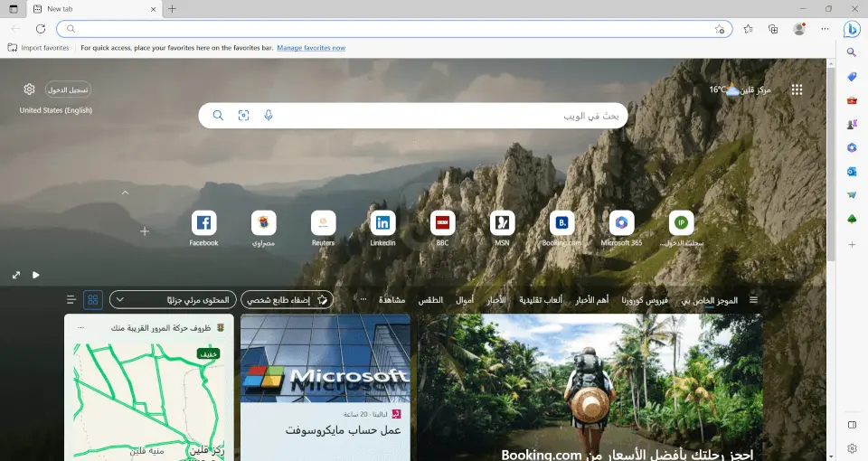The width and height of the screenshot is (868, 461).
Task: Open the Microsoft account news card
Action: pyautogui.click(x=325, y=388)
